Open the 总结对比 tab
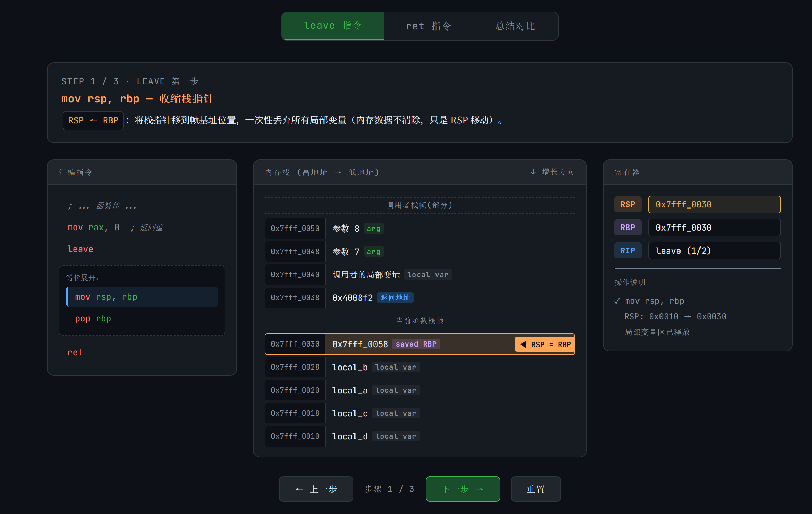The width and height of the screenshot is (812, 514). pos(515,26)
